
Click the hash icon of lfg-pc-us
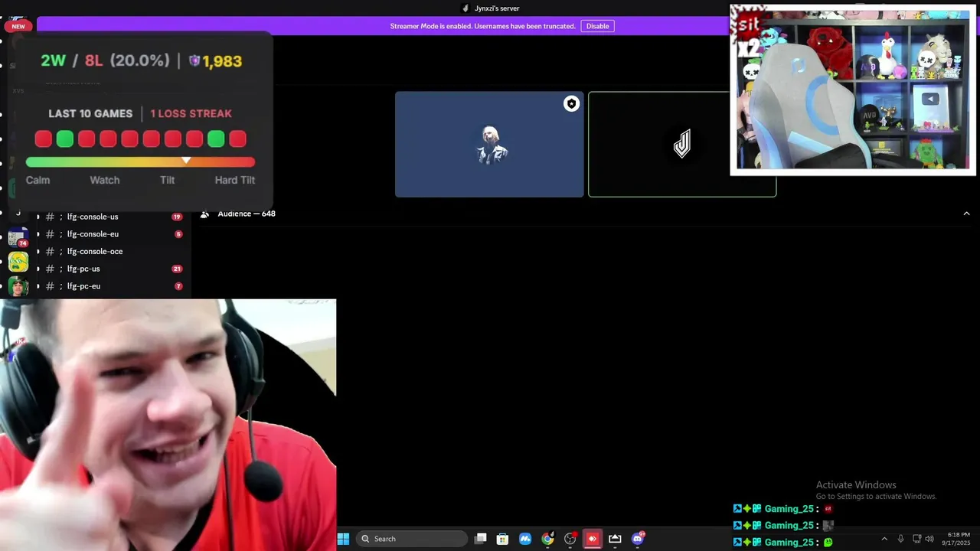pyautogui.click(x=49, y=269)
